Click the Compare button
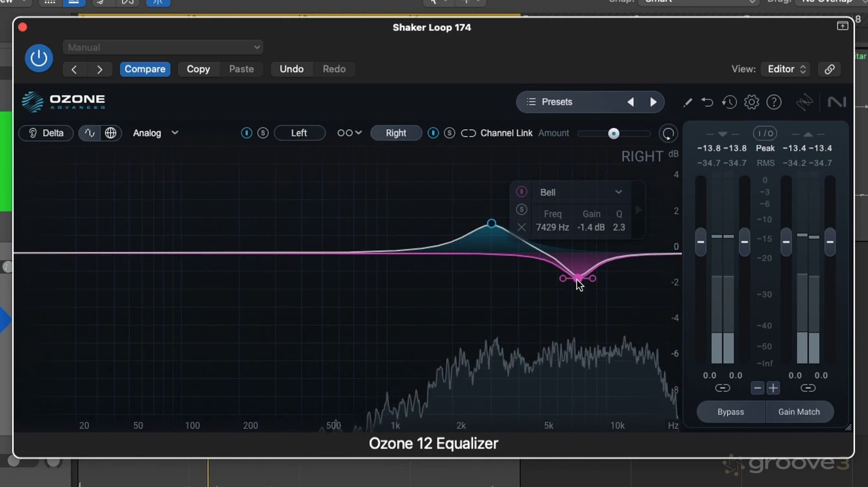Screen dimensions: 868x487 [145, 69]
